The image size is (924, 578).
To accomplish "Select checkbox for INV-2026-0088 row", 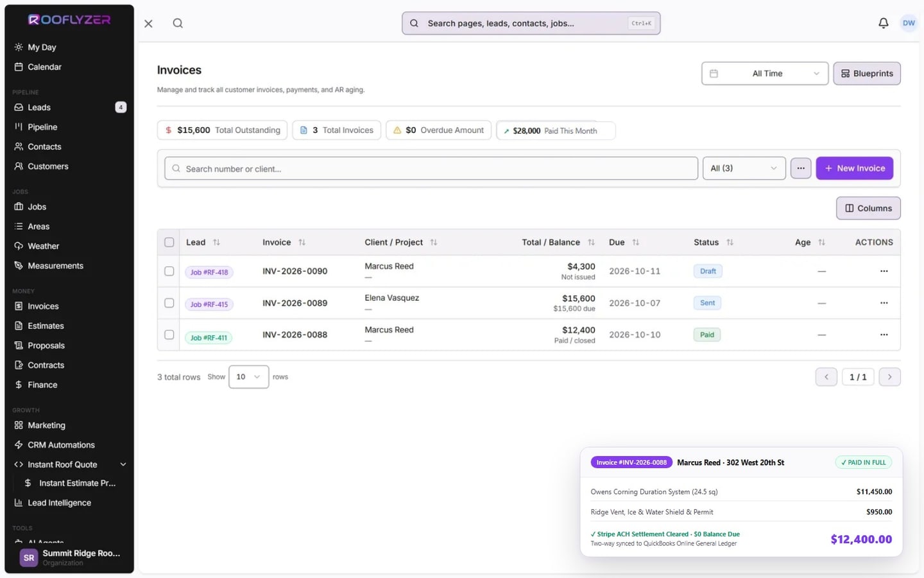I will [x=169, y=335].
